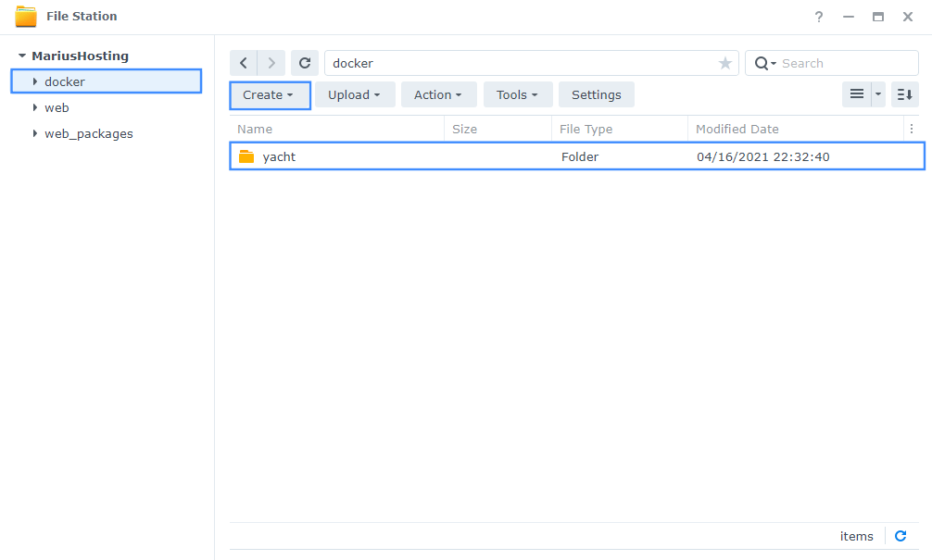
Task: Select the web shared folder
Action: click(x=57, y=108)
